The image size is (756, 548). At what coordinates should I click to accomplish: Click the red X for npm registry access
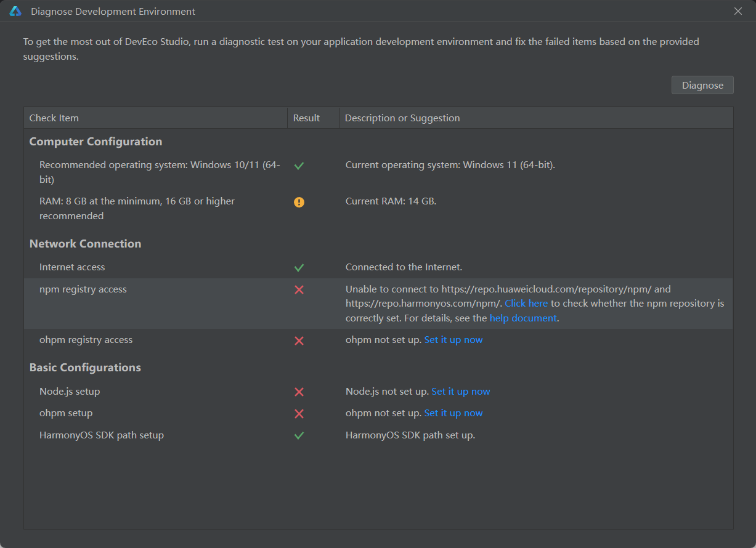(x=299, y=289)
